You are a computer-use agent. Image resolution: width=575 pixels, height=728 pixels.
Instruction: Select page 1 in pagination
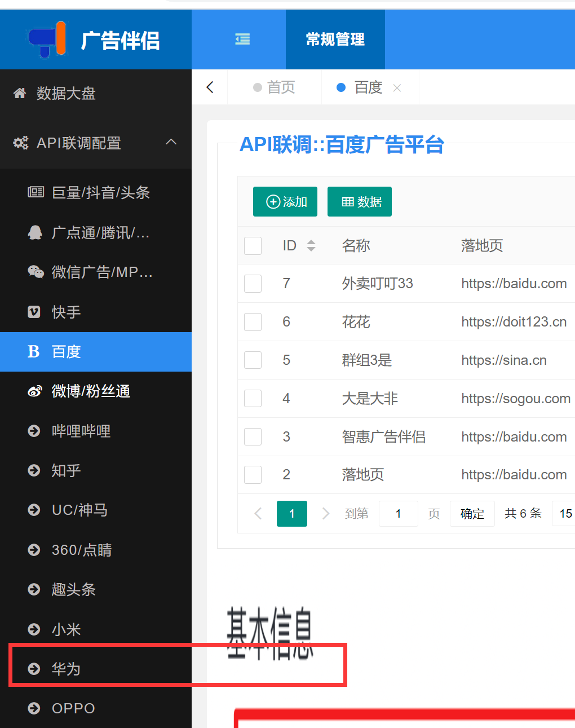[x=292, y=514]
